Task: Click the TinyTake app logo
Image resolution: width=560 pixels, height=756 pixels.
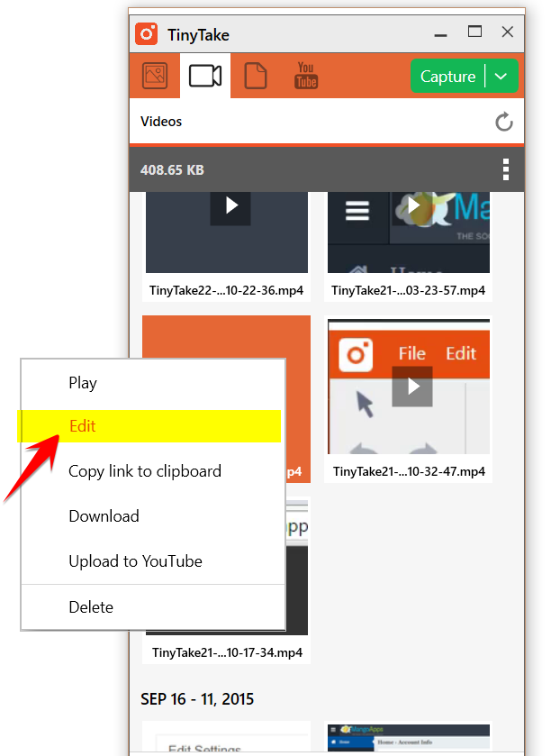Action: click(147, 34)
